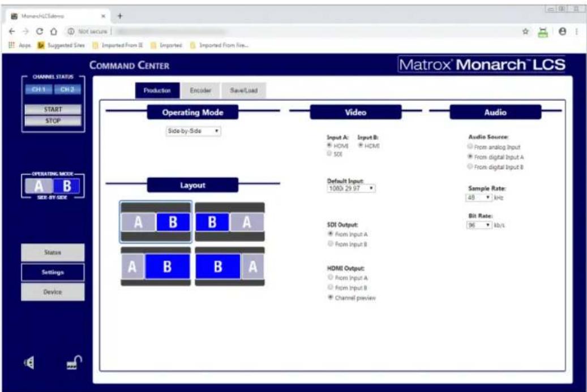
Task: Bookmark page with star icon
Action: click(525, 32)
